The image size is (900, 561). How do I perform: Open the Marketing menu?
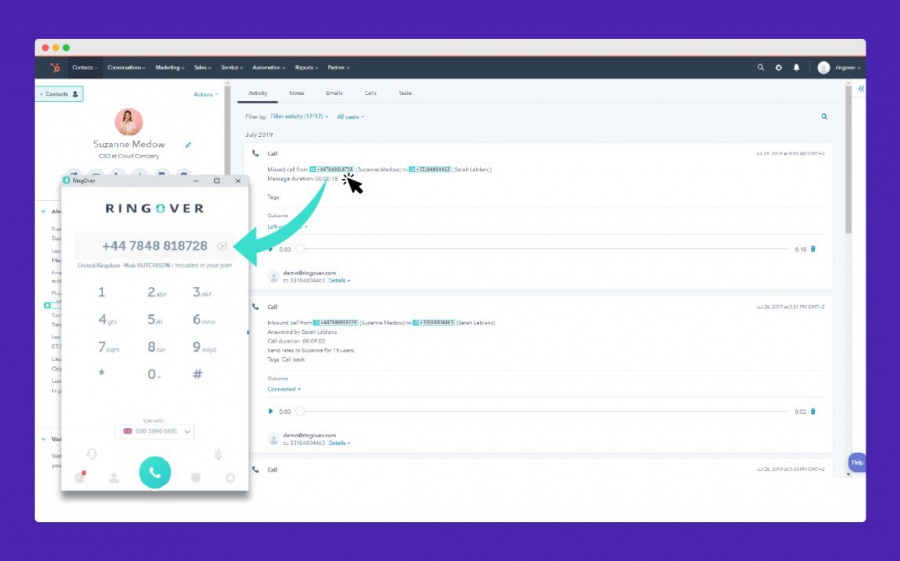tap(170, 67)
